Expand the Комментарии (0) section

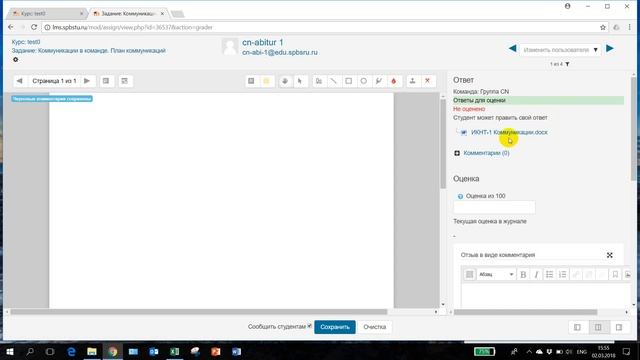pos(486,153)
